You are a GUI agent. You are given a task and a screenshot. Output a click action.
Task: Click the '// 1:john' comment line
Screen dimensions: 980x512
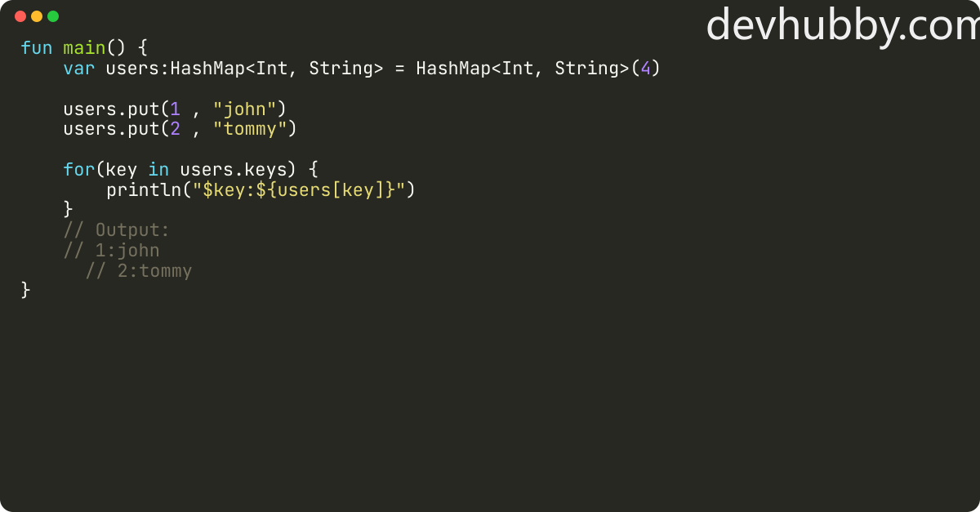[112, 251]
